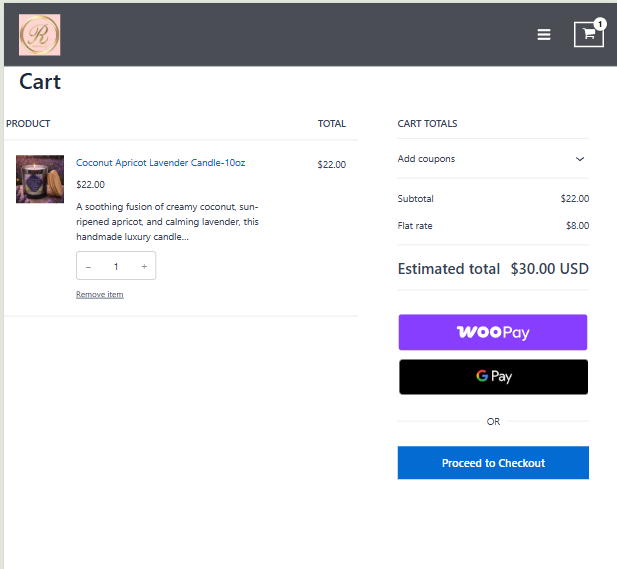Click the site logo in the header
617x569 pixels.
[x=40, y=35]
